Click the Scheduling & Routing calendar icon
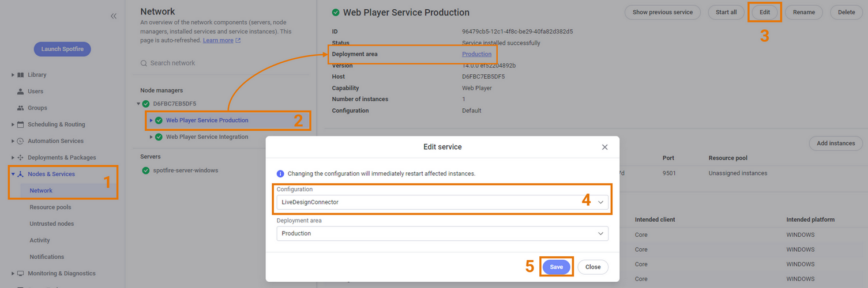The height and width of the screenshot is (288, 868). (x=21, y=124)
